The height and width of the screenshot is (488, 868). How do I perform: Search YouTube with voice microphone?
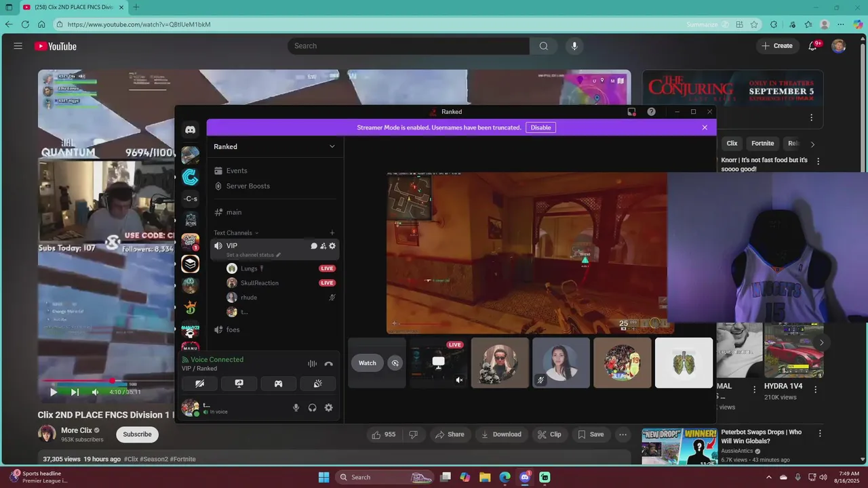(x=574, y=46)
